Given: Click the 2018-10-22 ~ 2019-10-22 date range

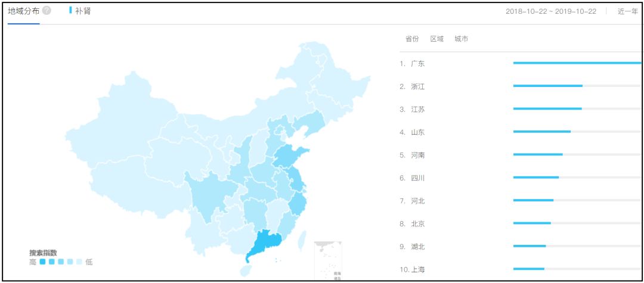Looking at the screenshot, I should [550, 11].
